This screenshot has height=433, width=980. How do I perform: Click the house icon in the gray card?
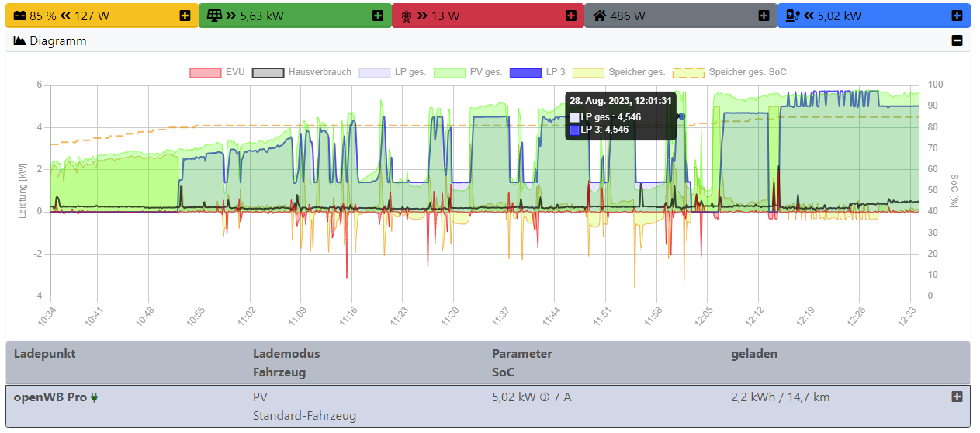pyautogui.click(x=600, y=16)
